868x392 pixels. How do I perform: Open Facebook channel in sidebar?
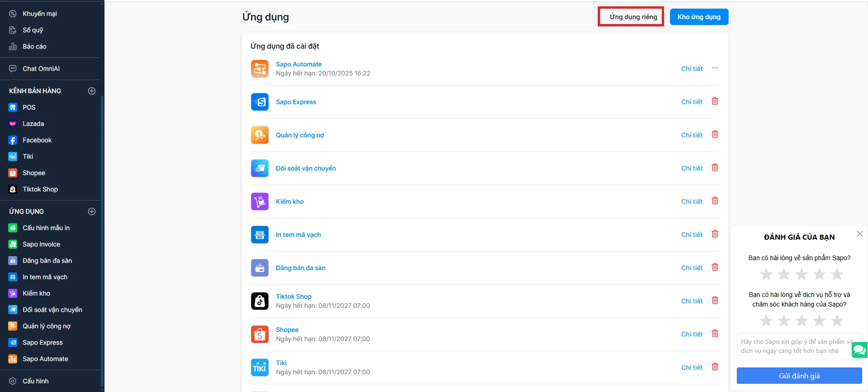(37, 140)
